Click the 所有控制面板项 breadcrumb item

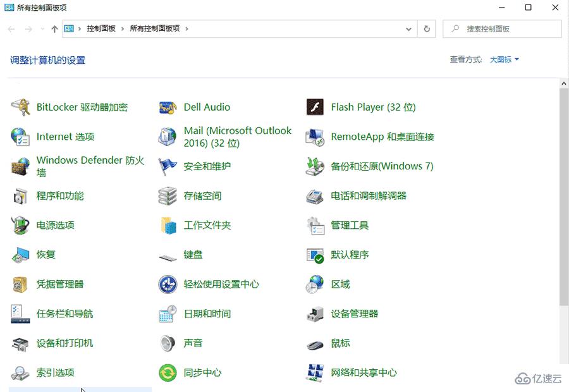point(155,28)
